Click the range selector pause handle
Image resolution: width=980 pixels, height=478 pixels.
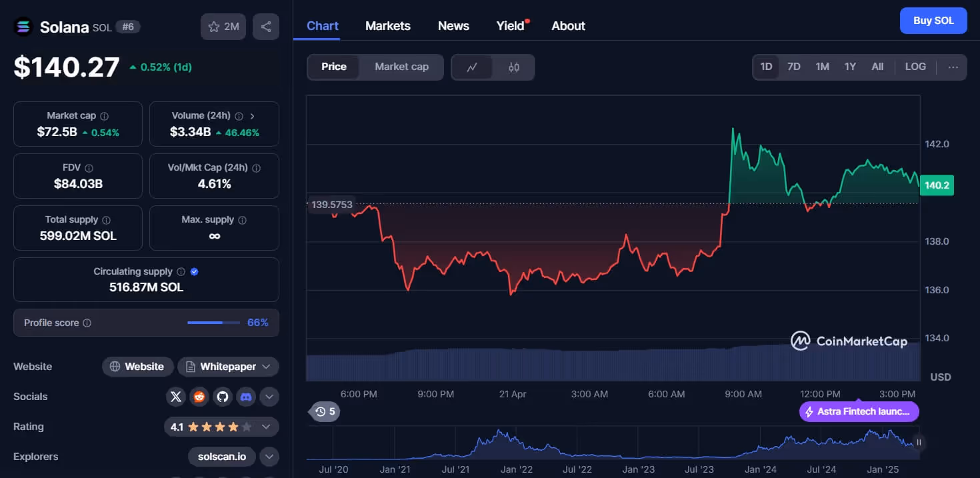coord(919,442)
